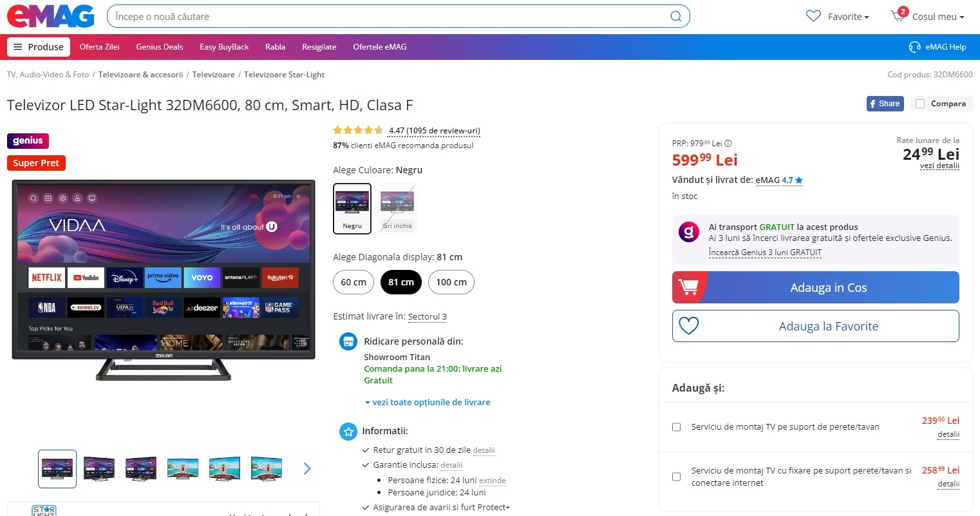The image size is (980, 516).
Task: Open Televizoare & accesorii breadcrumb
Action: click(140, 75)
